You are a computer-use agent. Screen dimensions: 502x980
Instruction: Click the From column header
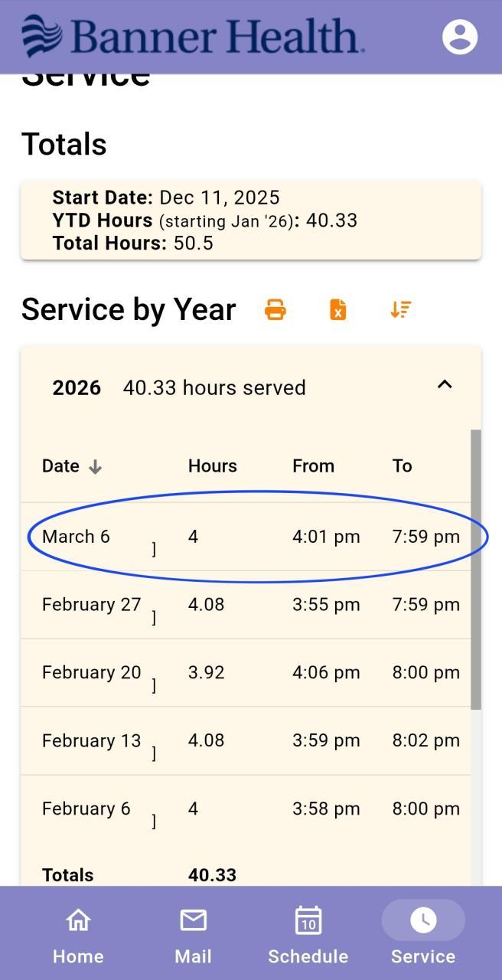click(x=313, y=466)
